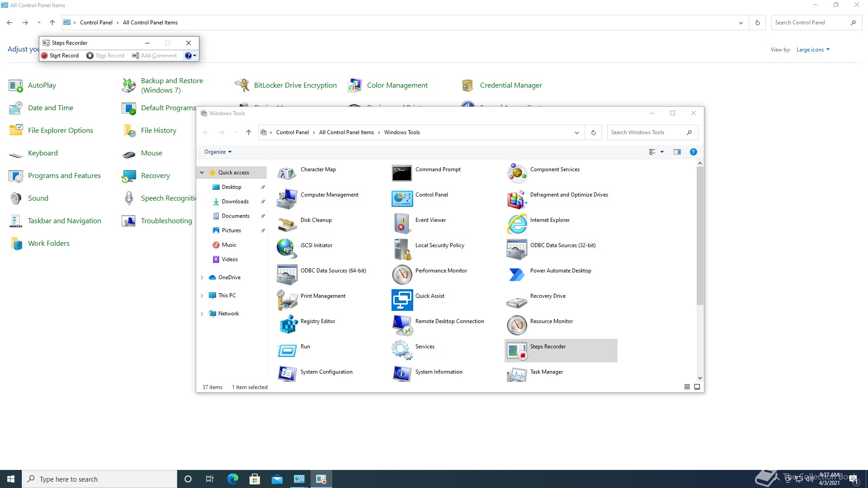Open the Print Management icon
This screenshot has width=868, height=488.
tap(287, 300)
